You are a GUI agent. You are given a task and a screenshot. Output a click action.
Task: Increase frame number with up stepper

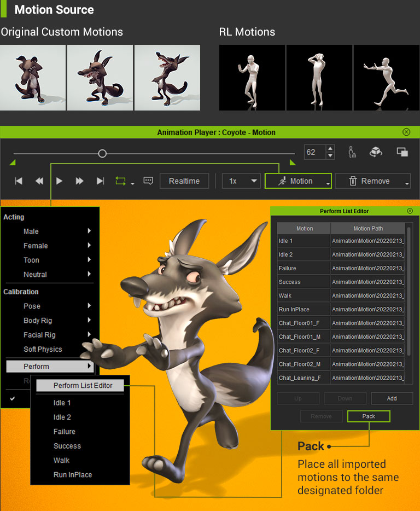(330, 149)
